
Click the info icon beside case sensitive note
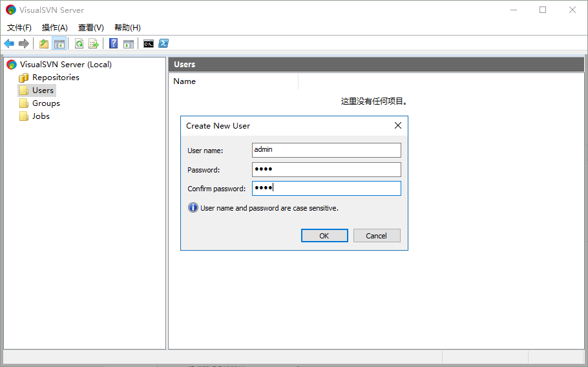[x=193, y=207]
